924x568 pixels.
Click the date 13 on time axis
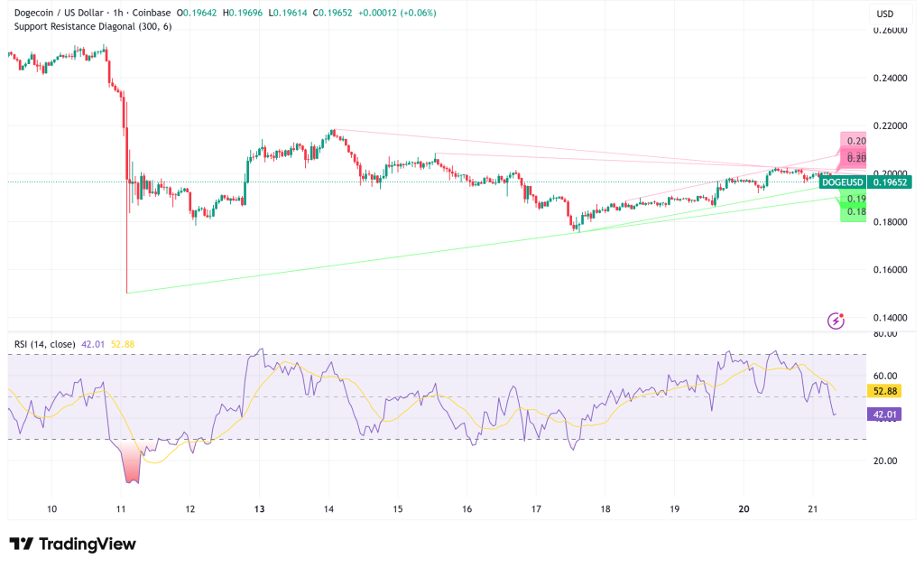tap(259, 509)
